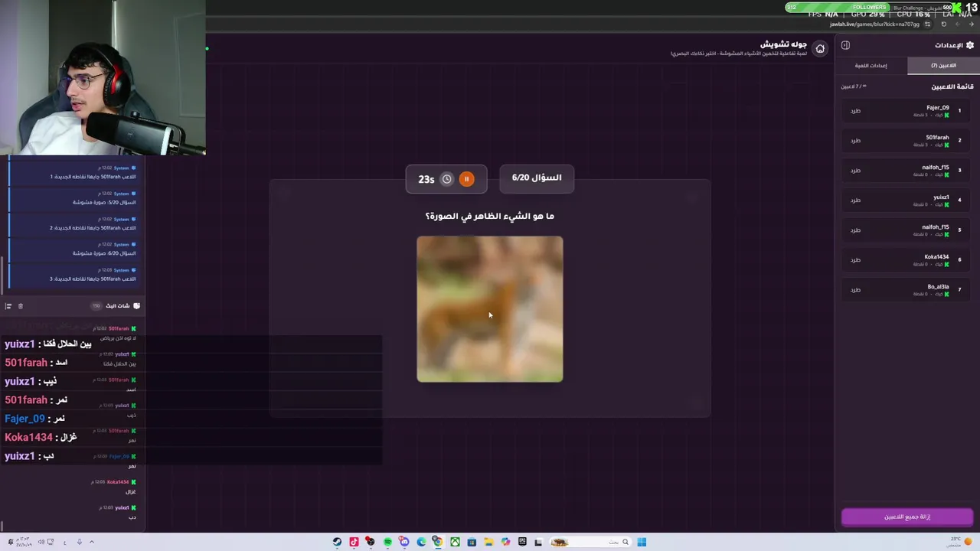980x551 pixels.
Task: Collapse the settings sidebar with the panel icon
Action: 845,45
